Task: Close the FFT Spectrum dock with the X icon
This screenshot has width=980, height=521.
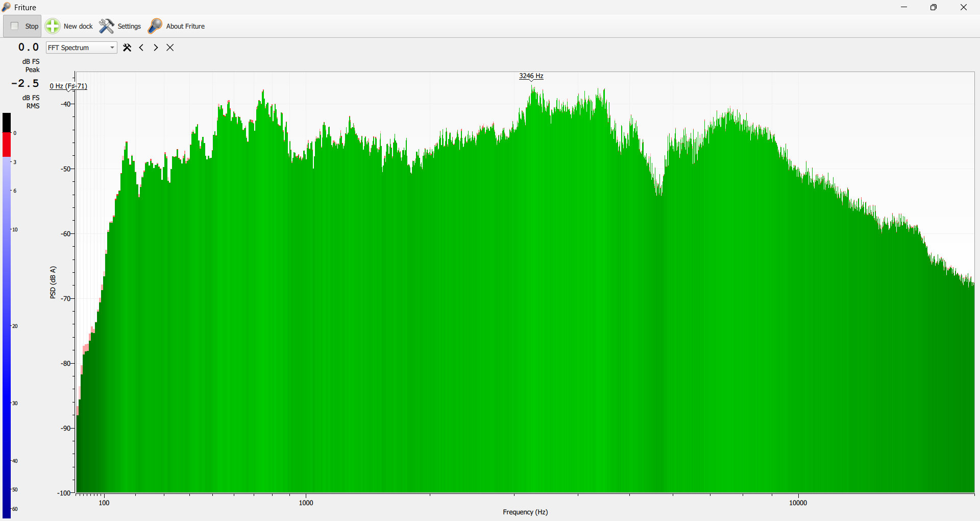Action: [170, 48]
